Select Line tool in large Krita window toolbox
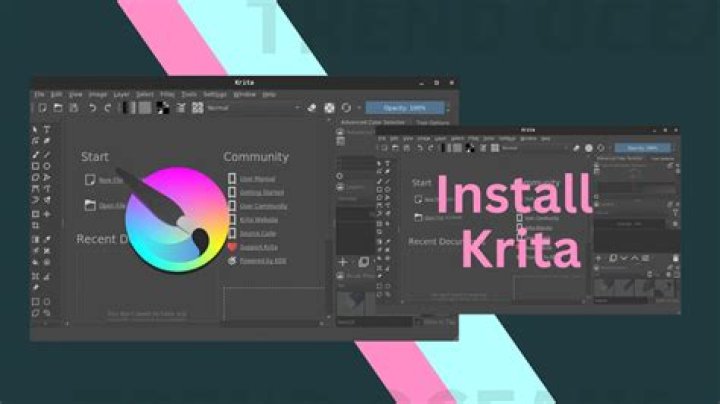Image resolution: width=720 pixels, height=404 pixels. click(47, 154)
